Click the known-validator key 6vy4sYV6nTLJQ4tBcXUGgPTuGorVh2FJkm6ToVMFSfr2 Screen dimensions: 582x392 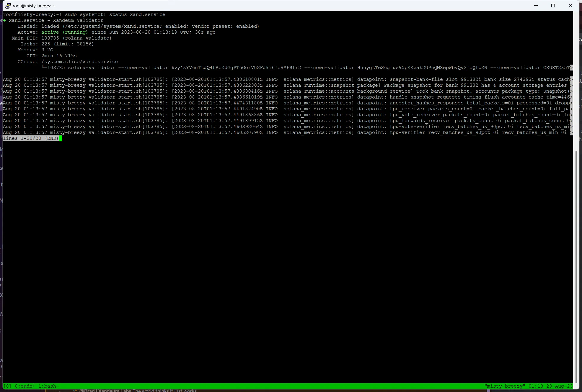(x=236, y=68)
